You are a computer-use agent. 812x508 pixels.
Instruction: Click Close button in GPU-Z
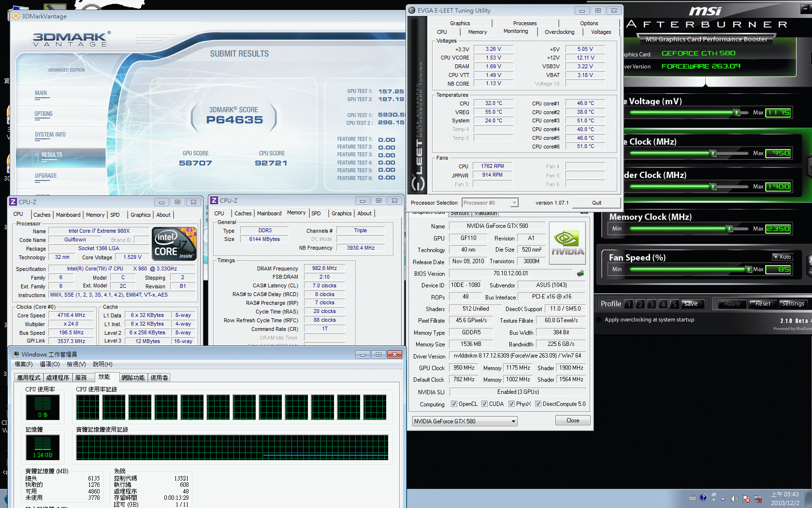pyautogui.click(x=573, y=420)
